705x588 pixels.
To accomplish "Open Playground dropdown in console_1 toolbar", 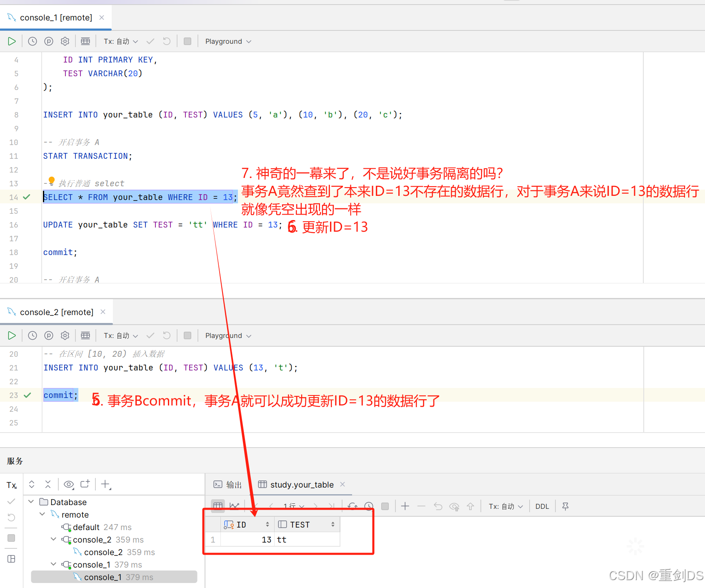I will click(x=228, y=41).
